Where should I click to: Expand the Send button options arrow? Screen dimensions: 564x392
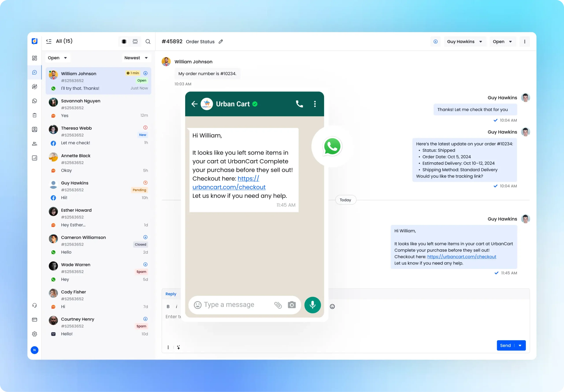coord(520,345)
